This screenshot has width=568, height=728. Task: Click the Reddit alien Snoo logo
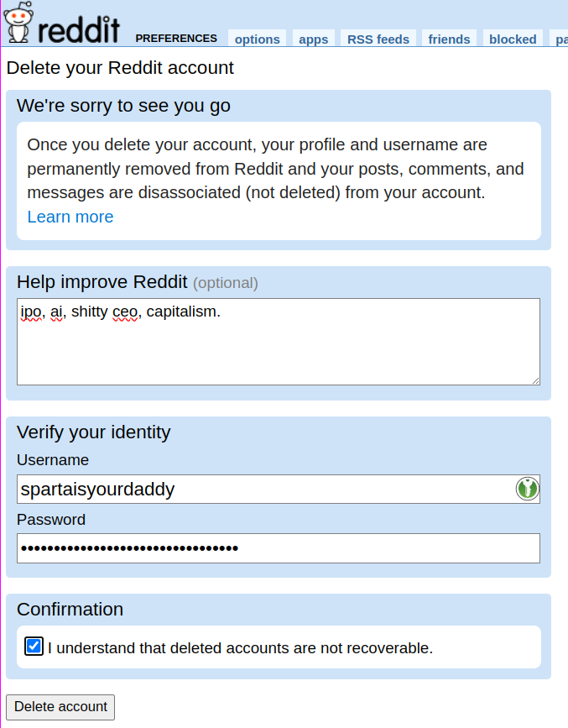click(18, 22)
